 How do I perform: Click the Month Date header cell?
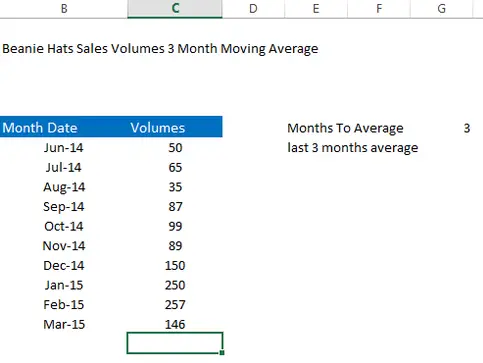click(x=64, y=127)
